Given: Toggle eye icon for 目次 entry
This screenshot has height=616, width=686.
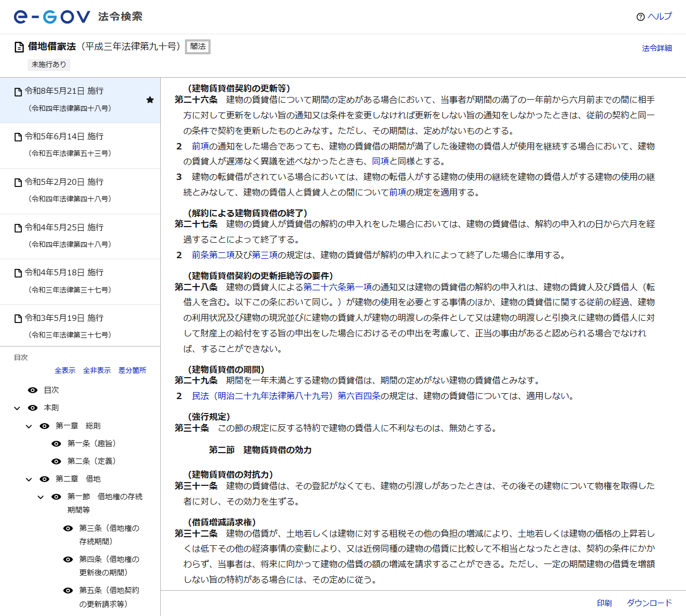Looking at the screenshot, I should (x=33, y=390).
